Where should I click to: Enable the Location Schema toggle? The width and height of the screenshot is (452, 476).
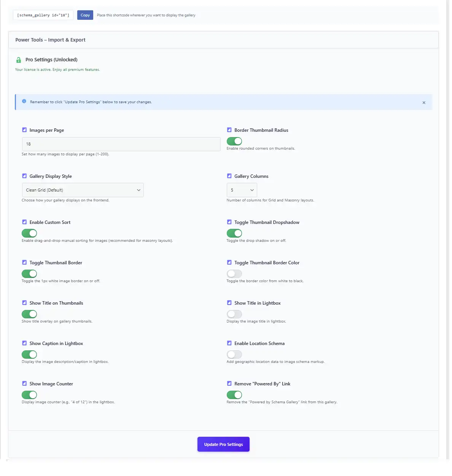[234, 354]
